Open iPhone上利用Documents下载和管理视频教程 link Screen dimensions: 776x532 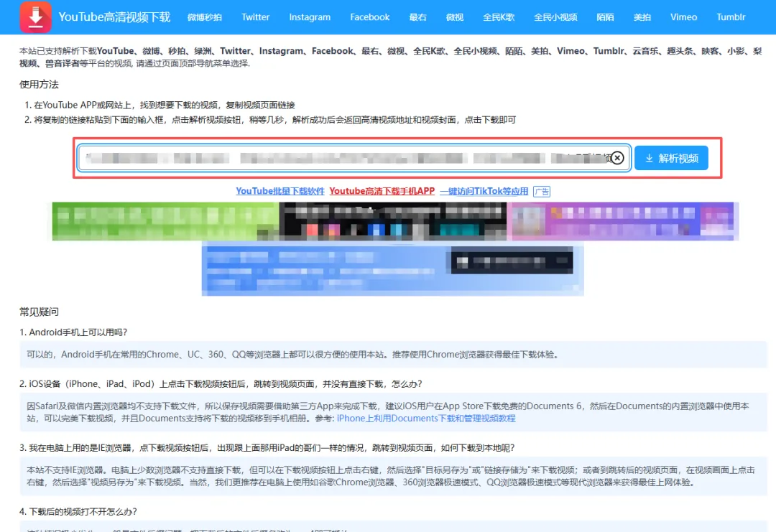point(426,419)
